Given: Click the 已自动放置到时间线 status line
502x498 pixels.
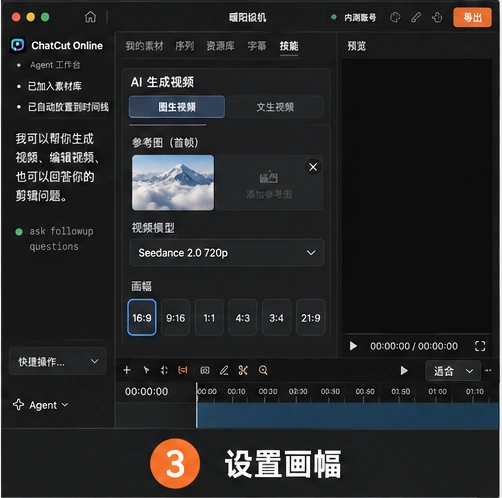Looking at the screenshot, I should (x=68, y=107).
